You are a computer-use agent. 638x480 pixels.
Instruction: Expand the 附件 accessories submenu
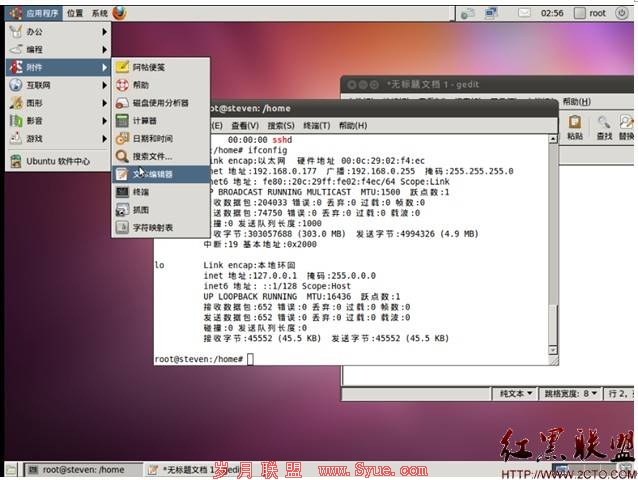pyautogui.click(x=58, y=67)
